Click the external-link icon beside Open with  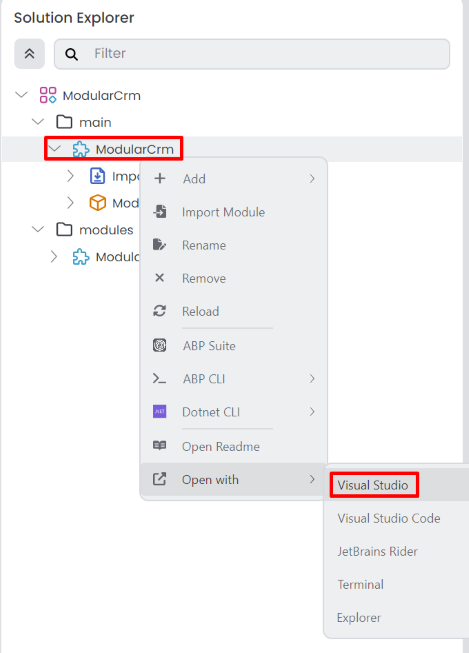160,479
